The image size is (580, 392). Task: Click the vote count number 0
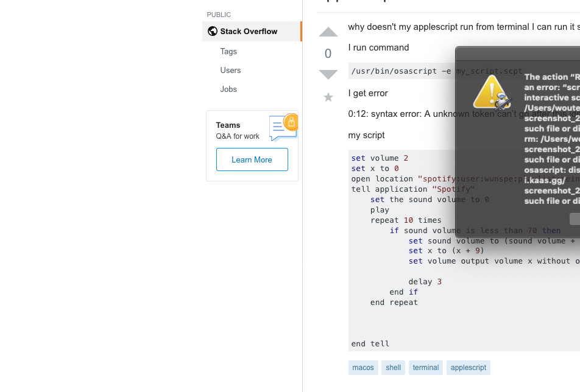pyautogui.click(x=328, y=54)
